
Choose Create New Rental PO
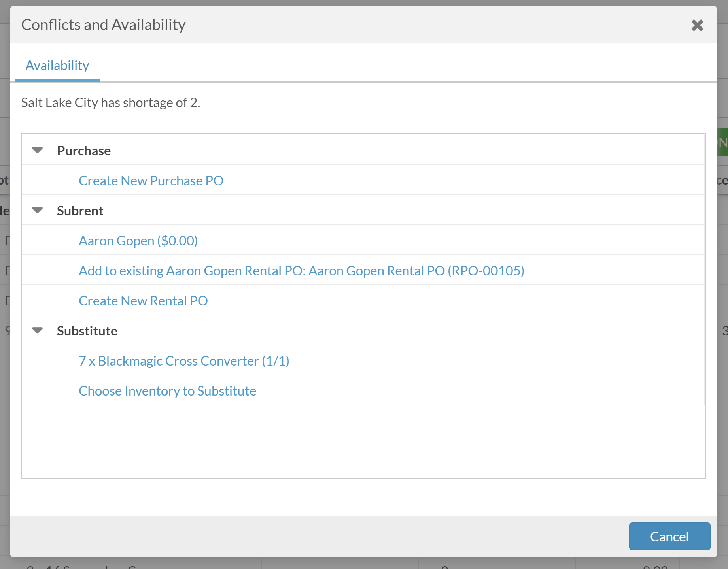click(x=143, y=301)
